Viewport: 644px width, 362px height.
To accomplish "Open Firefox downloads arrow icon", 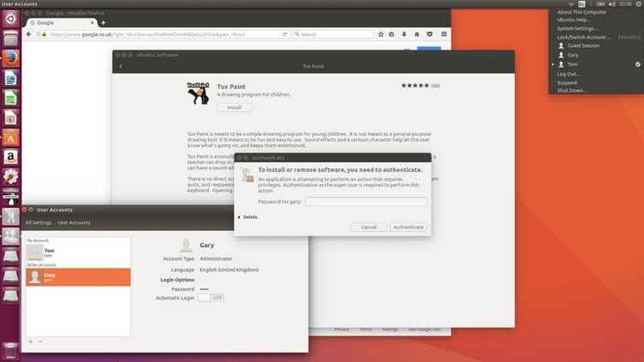I will click(x=404, y=34).
